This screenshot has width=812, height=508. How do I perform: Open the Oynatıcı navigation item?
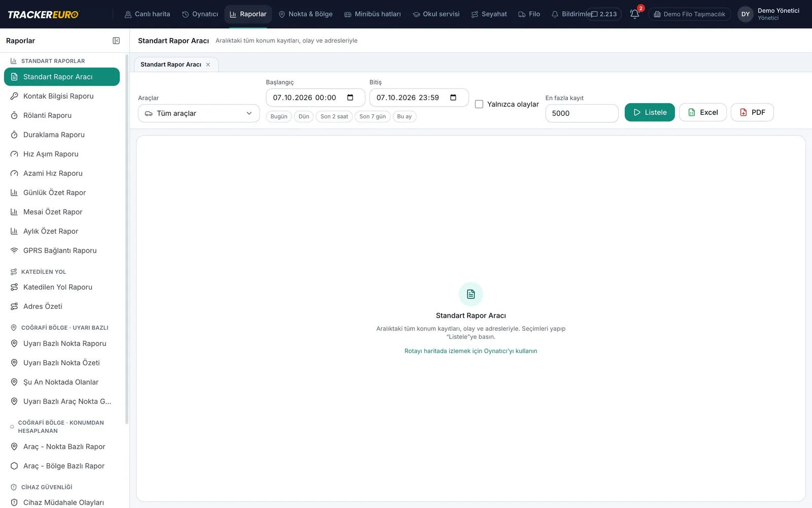tap(200, 14)
